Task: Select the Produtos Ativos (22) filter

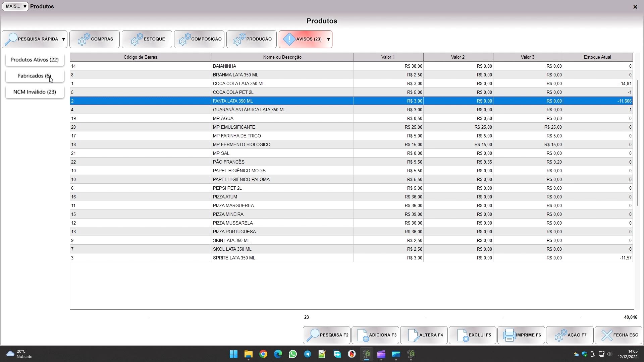Action: 35,60
